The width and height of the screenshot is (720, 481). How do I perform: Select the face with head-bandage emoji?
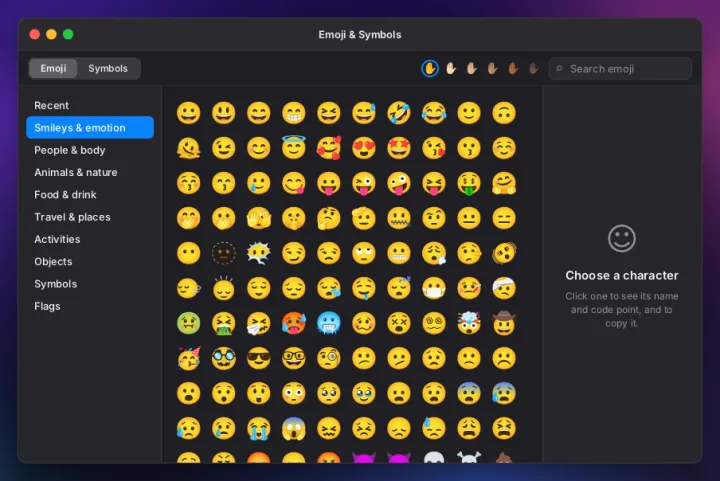pyautogui.click(x=504, y=288)
